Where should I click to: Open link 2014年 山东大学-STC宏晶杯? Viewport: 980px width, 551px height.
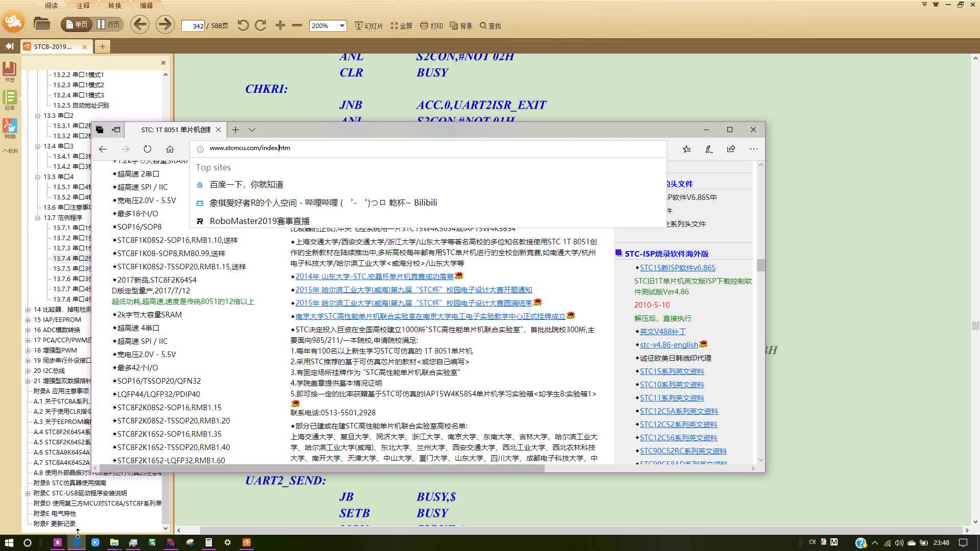[x=374, y=277]
